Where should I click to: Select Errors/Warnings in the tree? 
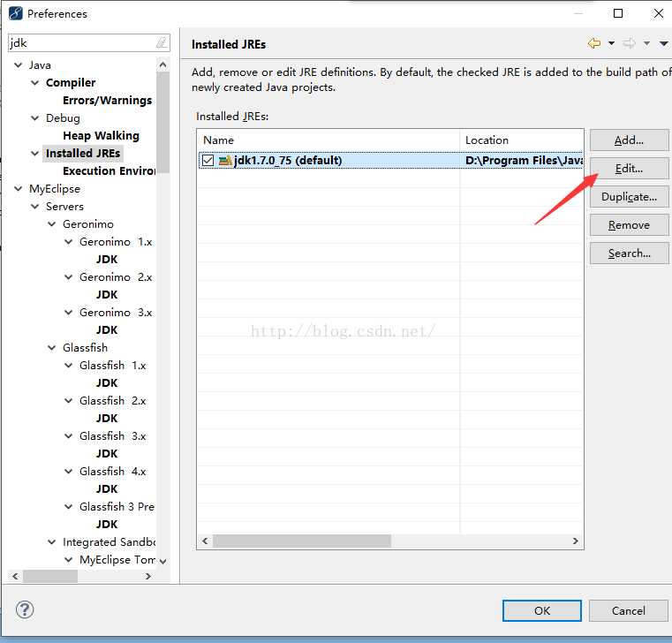coord(107,101)
